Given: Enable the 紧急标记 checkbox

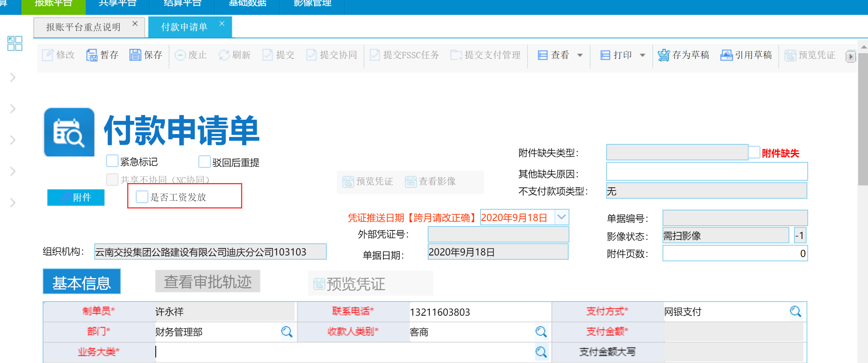Looking at the screenshot, I should 112,161.
